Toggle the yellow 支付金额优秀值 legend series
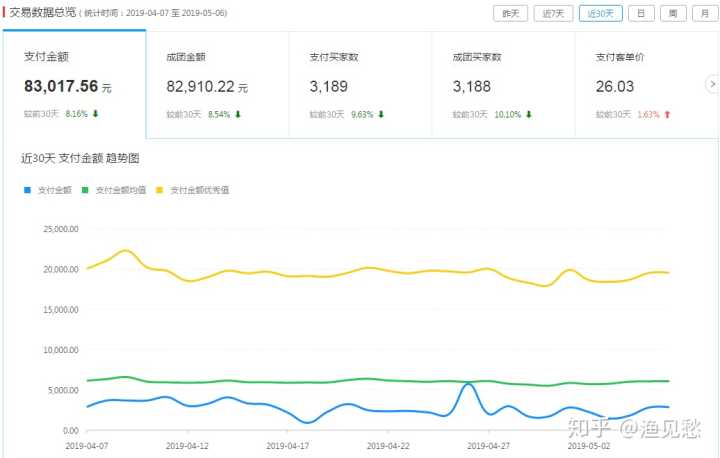The width and height of the screenshot is (720, 458). [193, 189]
